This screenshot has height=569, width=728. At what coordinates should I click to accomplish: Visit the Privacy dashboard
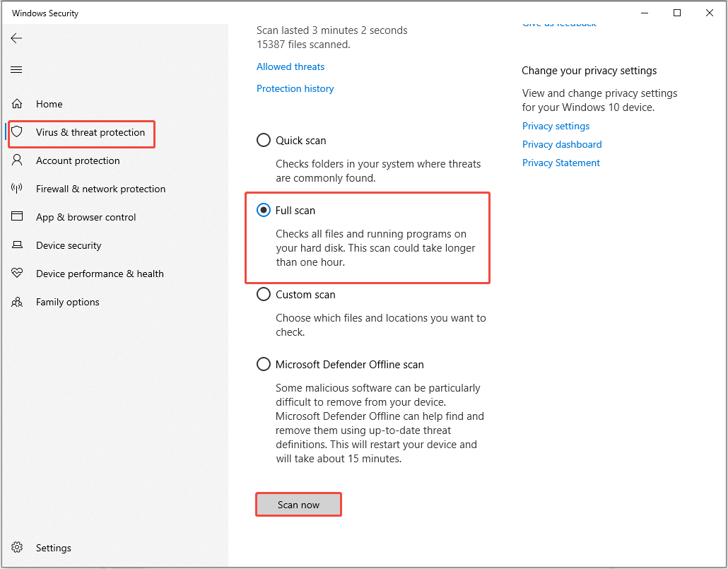pyautogui.click(x=562, y=144)
